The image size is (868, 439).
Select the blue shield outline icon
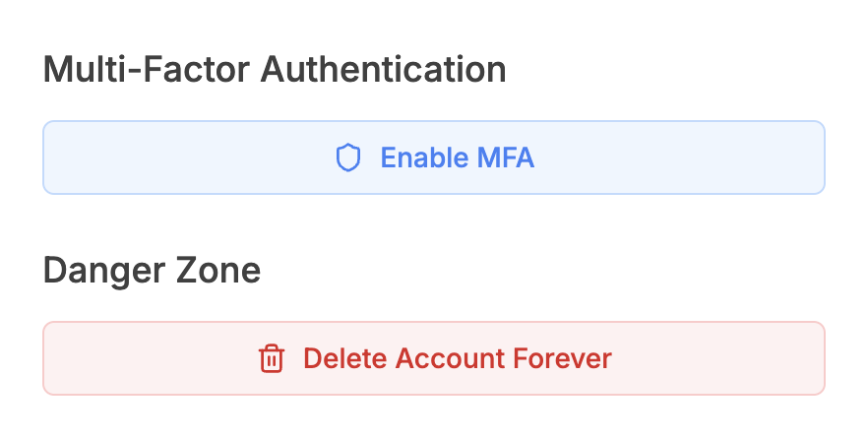coord(348,157)
